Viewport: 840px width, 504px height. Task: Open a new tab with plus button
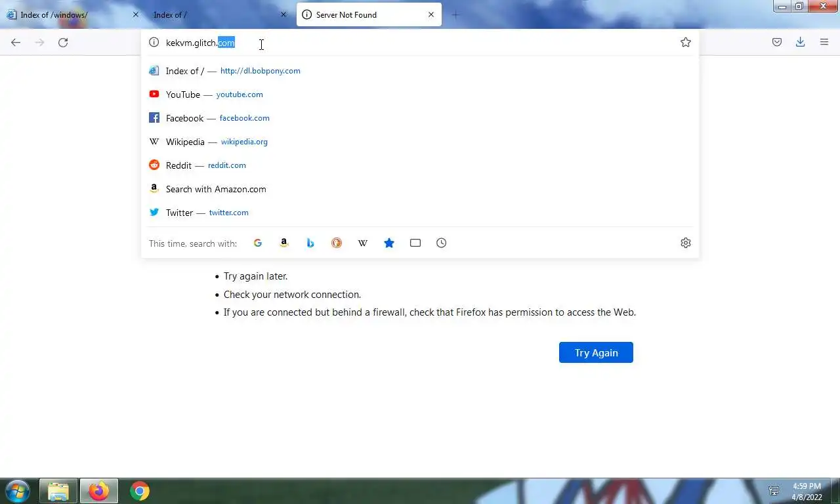pyautogui.click(x=456, y=14)
